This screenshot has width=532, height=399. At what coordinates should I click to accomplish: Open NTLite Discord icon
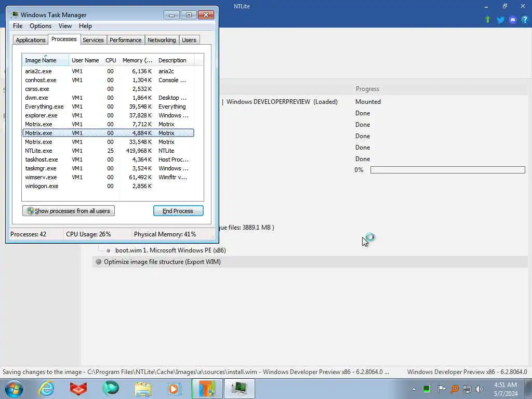coord(512,20)
